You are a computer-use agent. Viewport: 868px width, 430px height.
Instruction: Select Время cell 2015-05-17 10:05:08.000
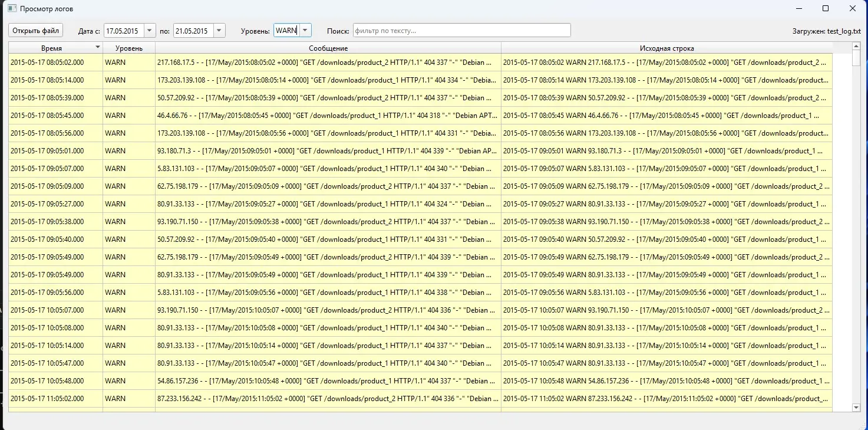pos(55,328)
